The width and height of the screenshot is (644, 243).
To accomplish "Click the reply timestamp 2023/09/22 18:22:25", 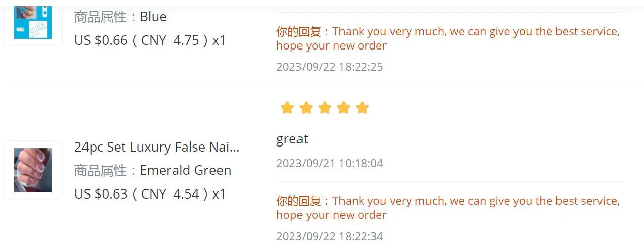I will click(x=329, y=67).
